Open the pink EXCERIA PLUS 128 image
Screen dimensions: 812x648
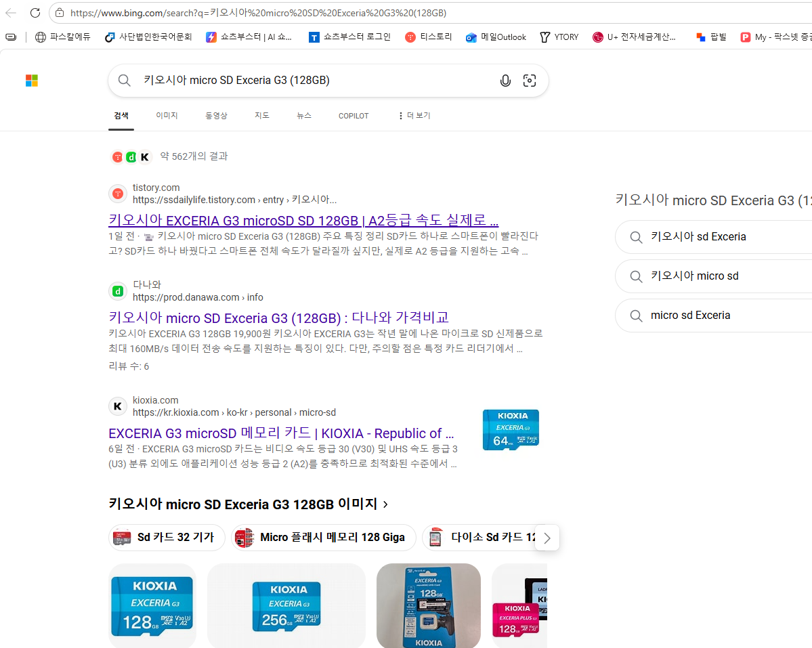519,605
